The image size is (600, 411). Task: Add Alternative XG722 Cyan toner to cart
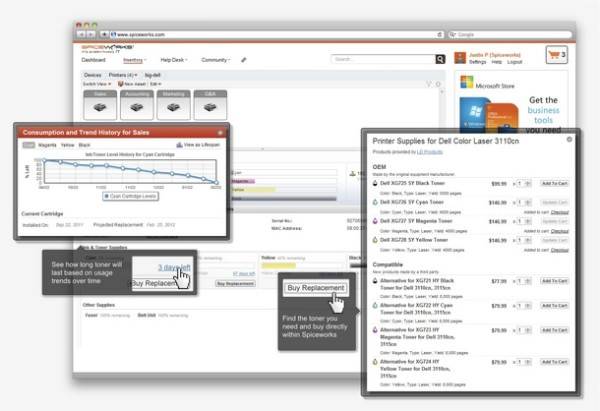click(554, 306)
